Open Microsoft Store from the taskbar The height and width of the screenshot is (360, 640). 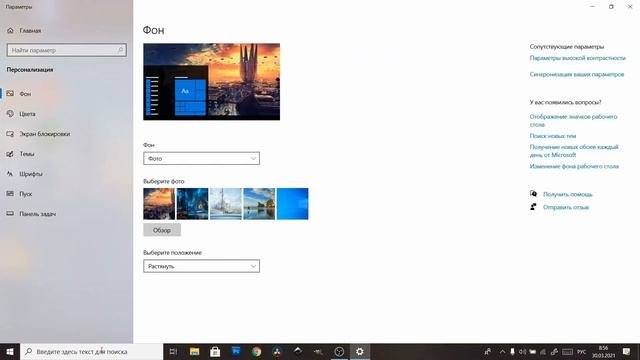click(215, 351)
